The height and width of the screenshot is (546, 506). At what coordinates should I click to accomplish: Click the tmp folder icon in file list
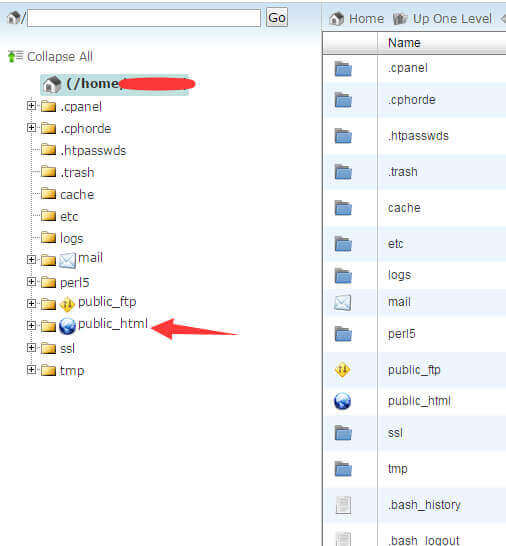(x=343, y=469)
